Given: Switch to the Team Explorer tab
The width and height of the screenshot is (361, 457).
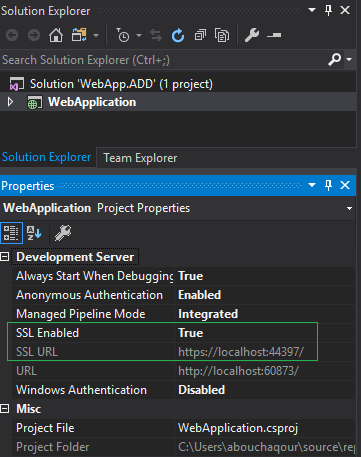Looking at the screenshot, I should [140, 158].
